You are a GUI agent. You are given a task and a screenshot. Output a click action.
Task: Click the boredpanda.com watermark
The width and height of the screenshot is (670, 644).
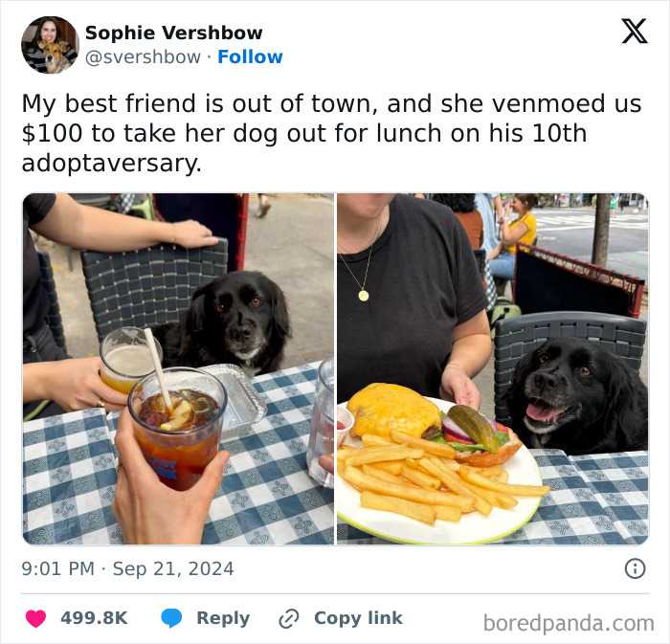point(569,624)
